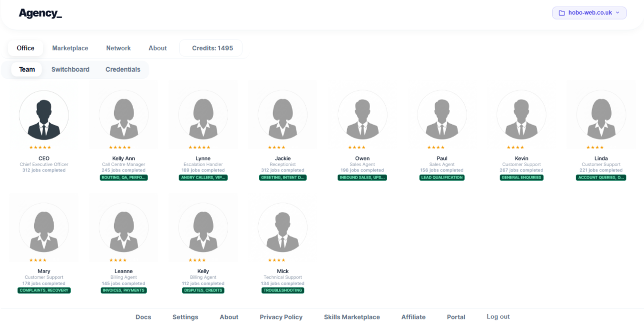Open Lynne's Escalation Handler avatar
This screenshot has height=327, width=644.
tap(203, 116)
